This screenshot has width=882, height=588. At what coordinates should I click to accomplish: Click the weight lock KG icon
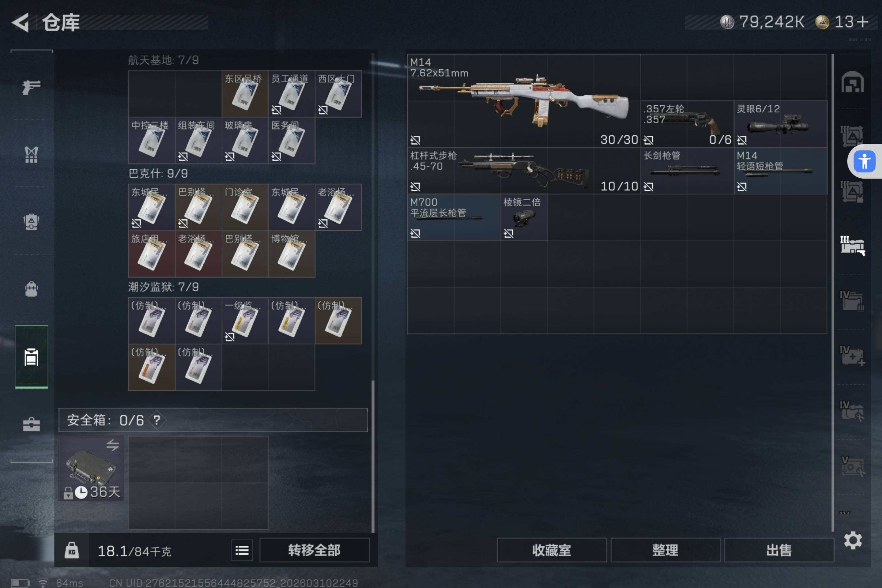pos(72,550)
